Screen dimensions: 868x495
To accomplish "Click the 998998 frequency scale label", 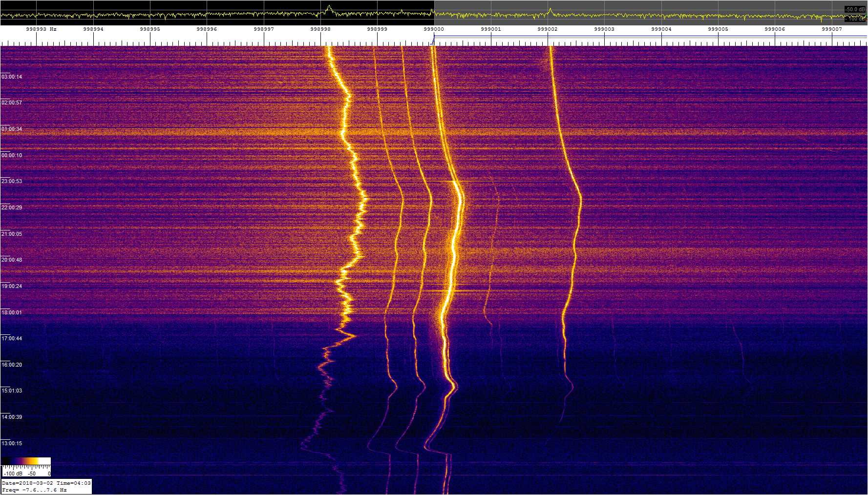I will tap(320, 29).
